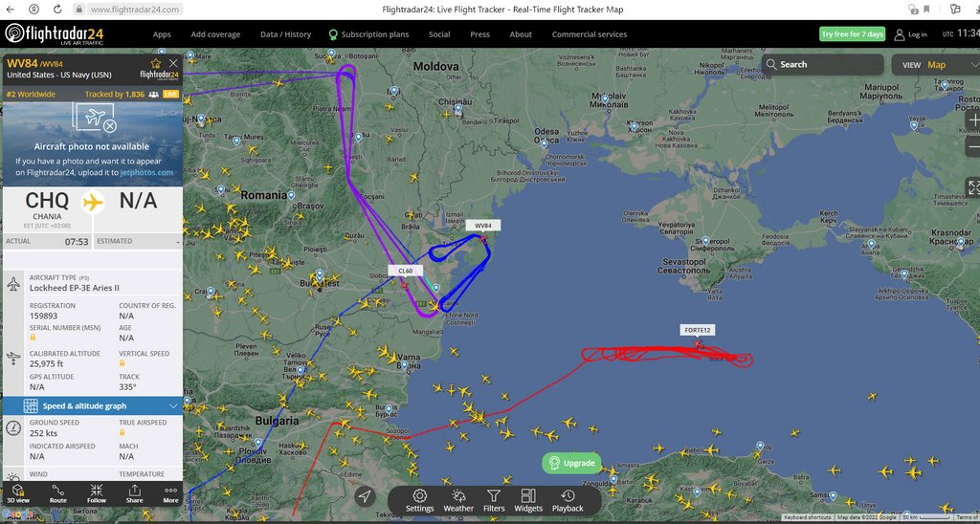Open 3D view from the panel toolbar
The width and height of the screenshot is (980, 524).
click(18, 493)
